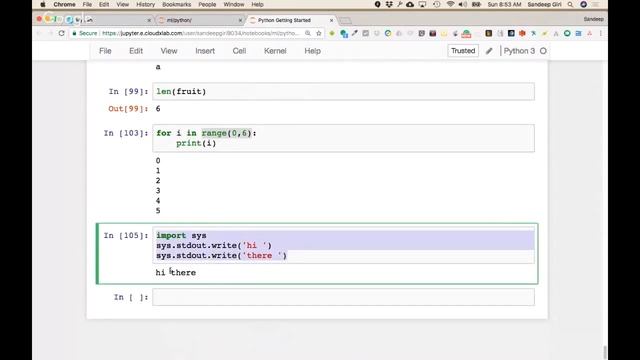640x360 pixels.
Task: Open Jupyter Edit menu
Action: click(136, 51)
